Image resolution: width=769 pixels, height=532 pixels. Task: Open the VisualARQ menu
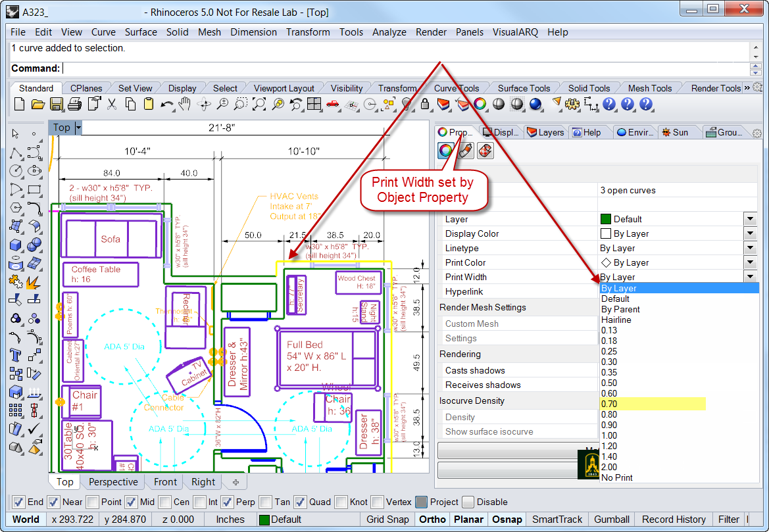pyautogui.click(x=515, y=32)
